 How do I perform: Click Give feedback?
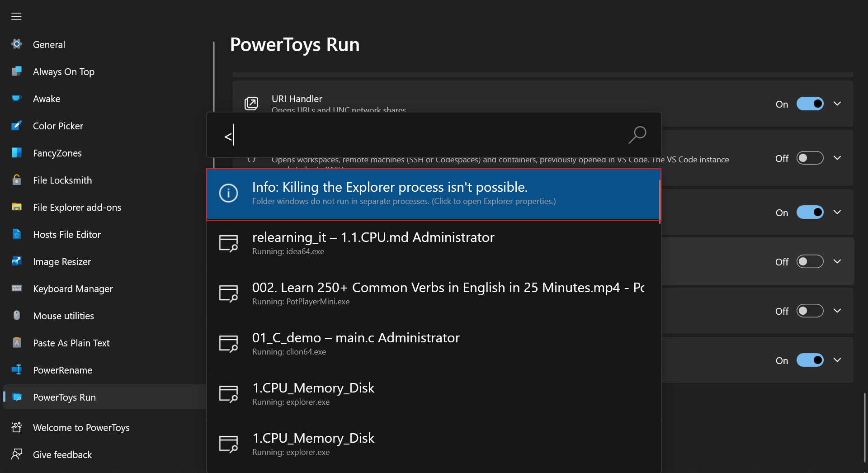coord(62,454)
